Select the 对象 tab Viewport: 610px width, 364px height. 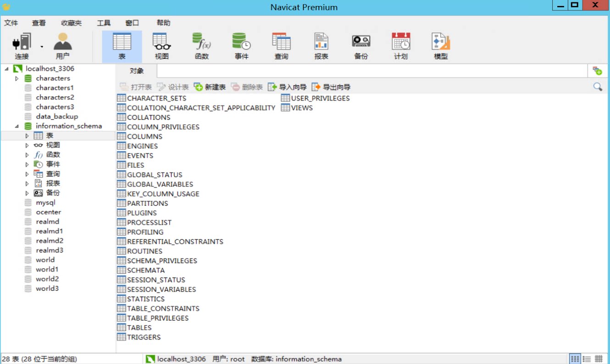(137, 71)
